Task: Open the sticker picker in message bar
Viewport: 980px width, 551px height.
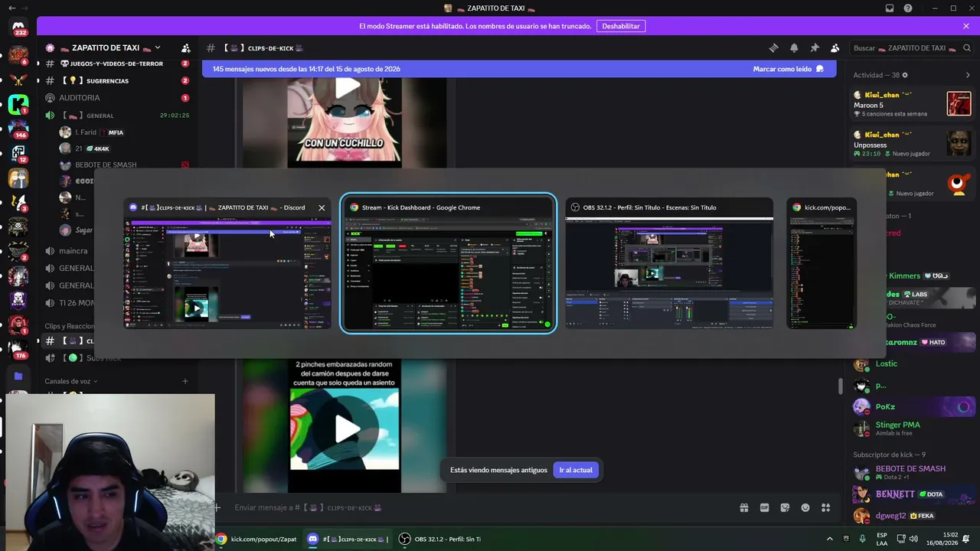Action: 785,507
